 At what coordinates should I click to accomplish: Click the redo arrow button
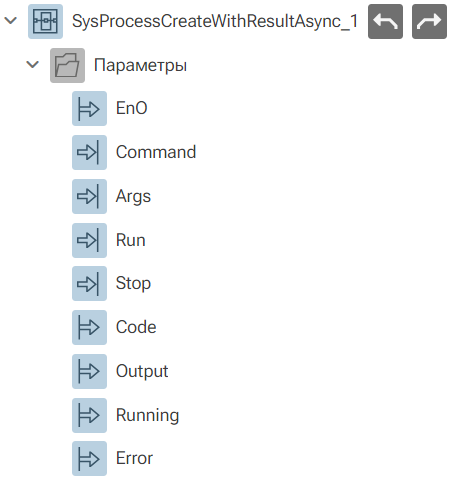(x=429, y=22)
